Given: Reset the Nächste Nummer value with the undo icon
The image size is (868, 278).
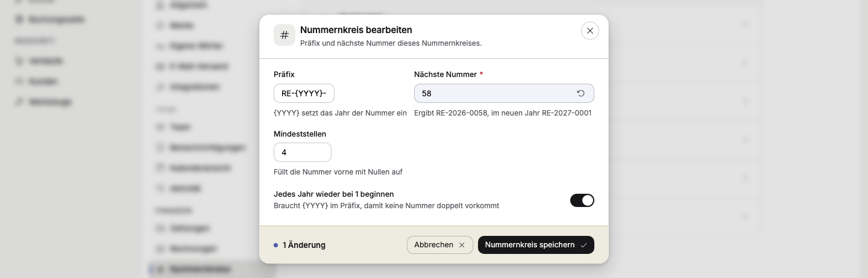Looking at the screenshot, I should point(580,93).
